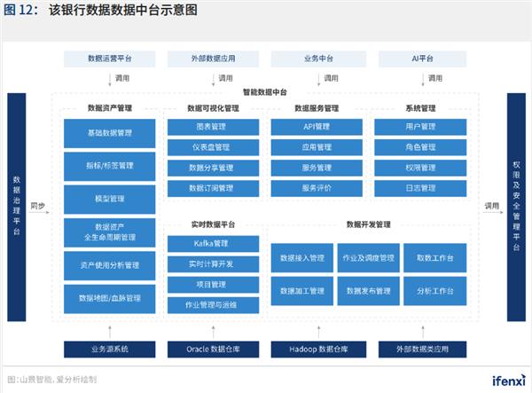Click the 基础数据管理 block
Screen dimensions: 532x393
[110, 133]
